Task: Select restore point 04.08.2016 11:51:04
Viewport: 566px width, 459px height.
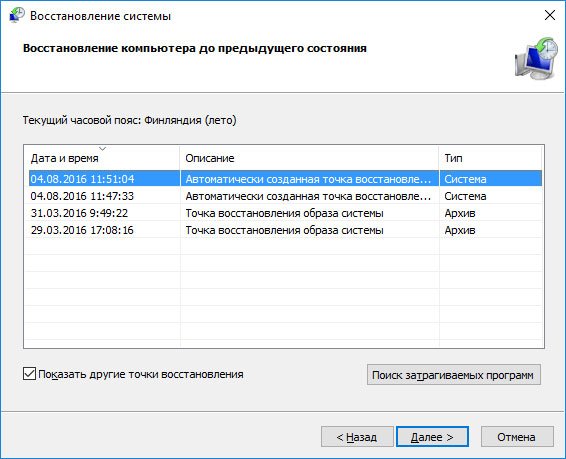Action: (x=285, y=179)
